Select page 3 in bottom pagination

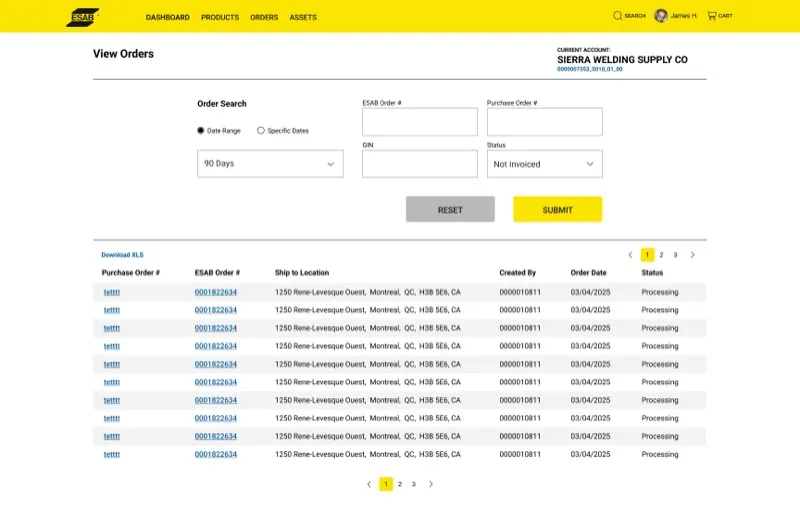coord(414,484)
